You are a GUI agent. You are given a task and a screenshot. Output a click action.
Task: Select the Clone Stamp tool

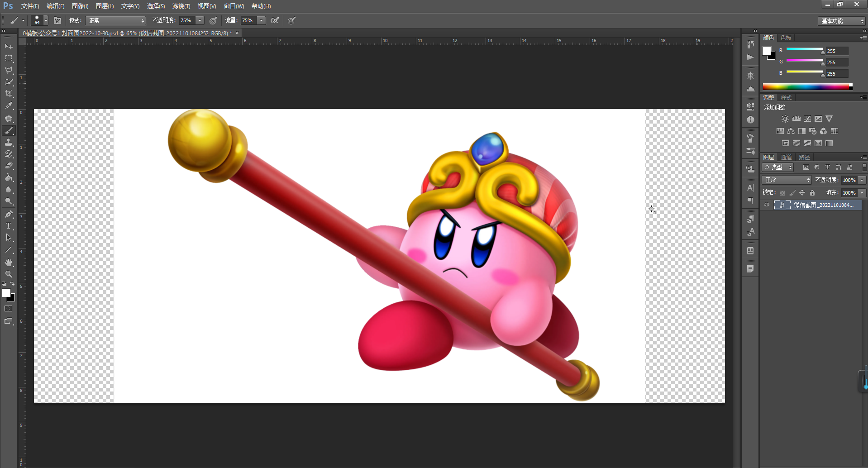(9, 142)
